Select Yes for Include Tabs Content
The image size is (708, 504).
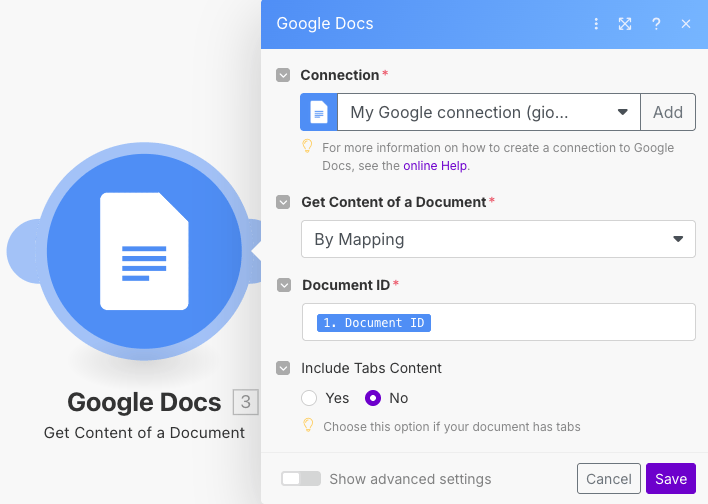pyautogui.click(x=309, y=398)
